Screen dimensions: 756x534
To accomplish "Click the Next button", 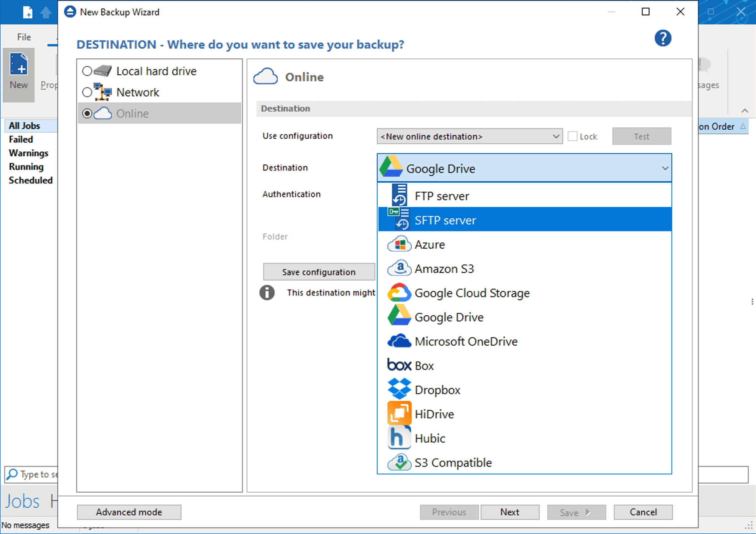I will click(510, 512).
